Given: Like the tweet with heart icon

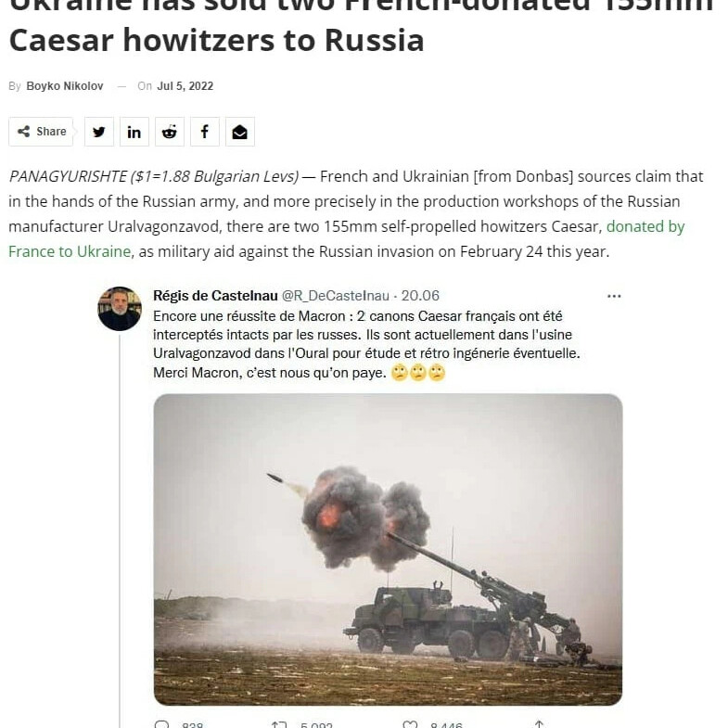Looking at the screenshot, I should click(x=410, y=724).
